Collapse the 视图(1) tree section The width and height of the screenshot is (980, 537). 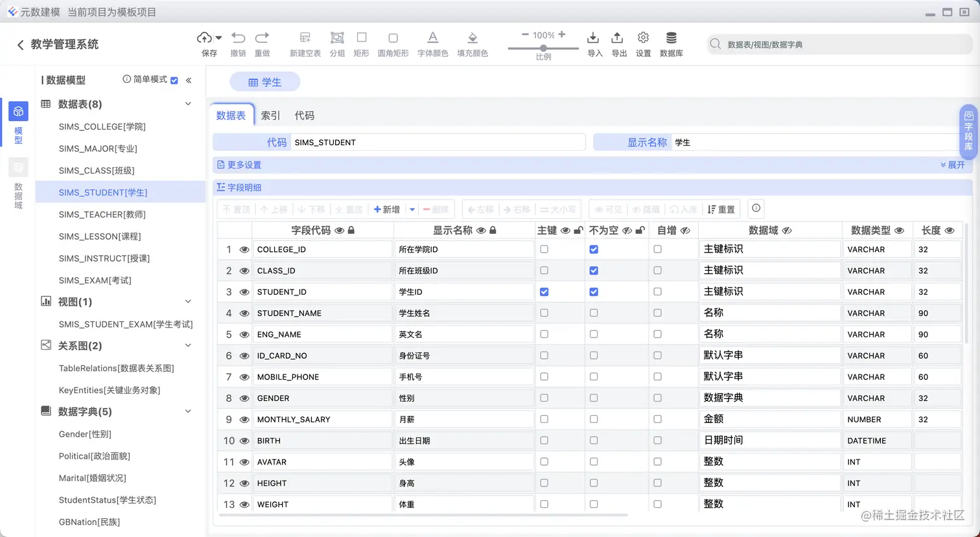[x=189, y=302]
